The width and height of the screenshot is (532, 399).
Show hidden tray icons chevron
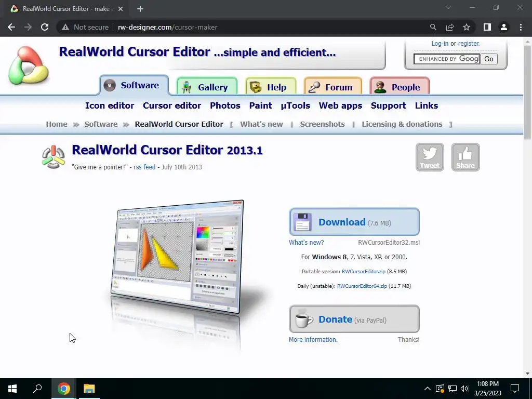click(x=427, y=389)
